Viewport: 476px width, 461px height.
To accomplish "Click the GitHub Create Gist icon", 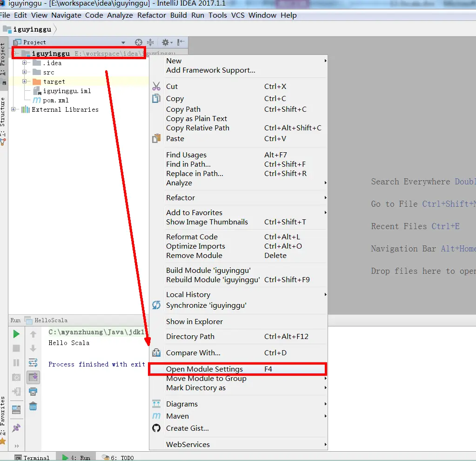I will (x=156, y=428).
